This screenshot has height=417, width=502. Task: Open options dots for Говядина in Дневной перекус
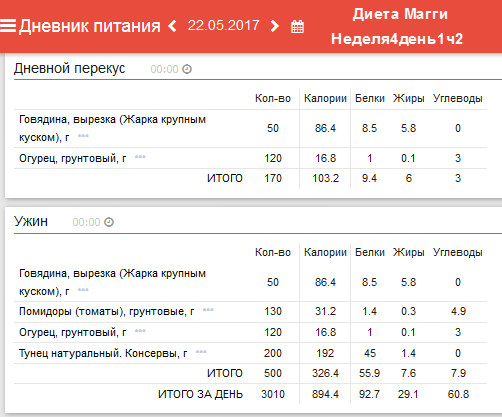(83, 136)
